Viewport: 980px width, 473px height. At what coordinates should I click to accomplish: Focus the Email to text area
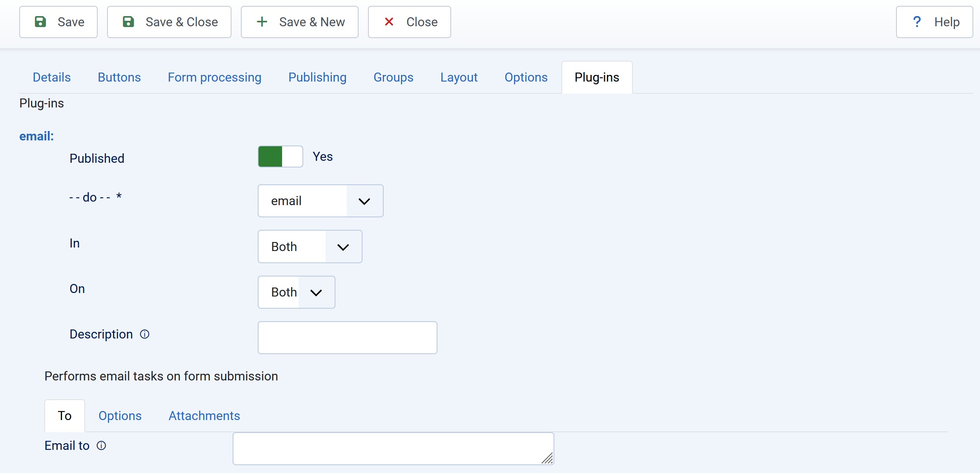tap(393, 449)
